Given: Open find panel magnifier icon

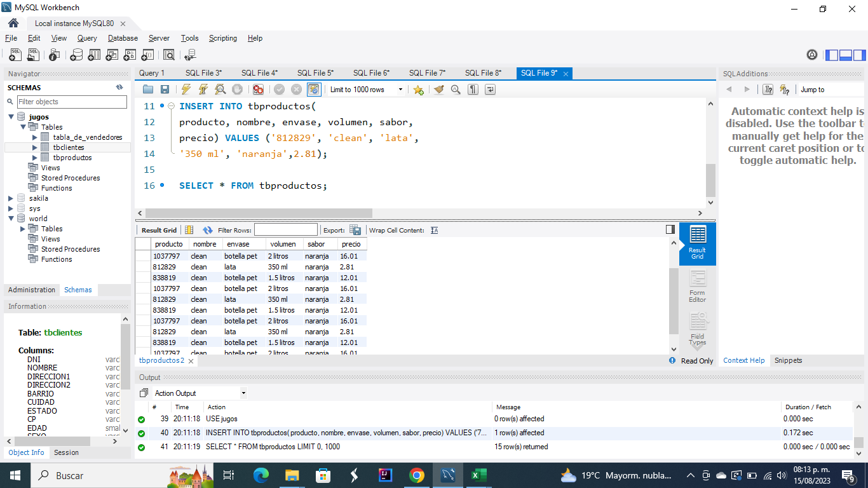Looking at the screenshot, I should pos(456,90).
